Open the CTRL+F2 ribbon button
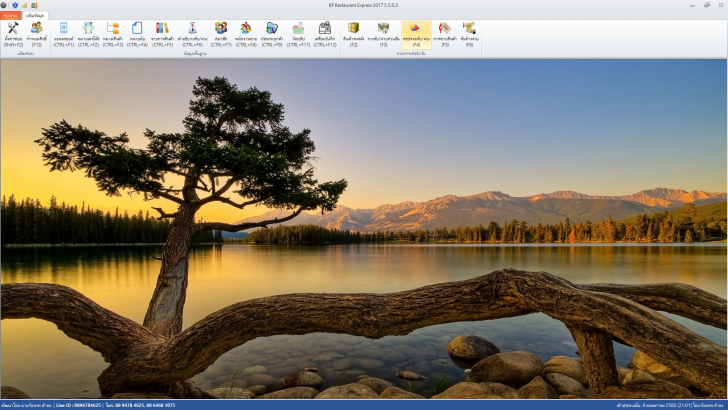 pyautogui.click(x=88, y=35)
